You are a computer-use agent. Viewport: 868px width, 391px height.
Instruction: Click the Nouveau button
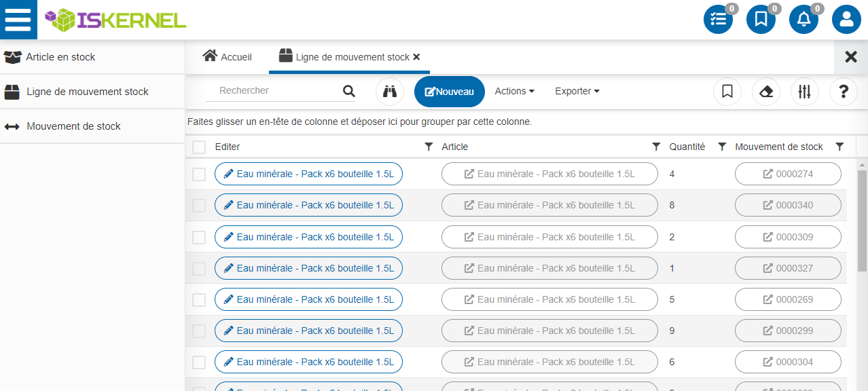pyautogui.click(x=450, y=92)
